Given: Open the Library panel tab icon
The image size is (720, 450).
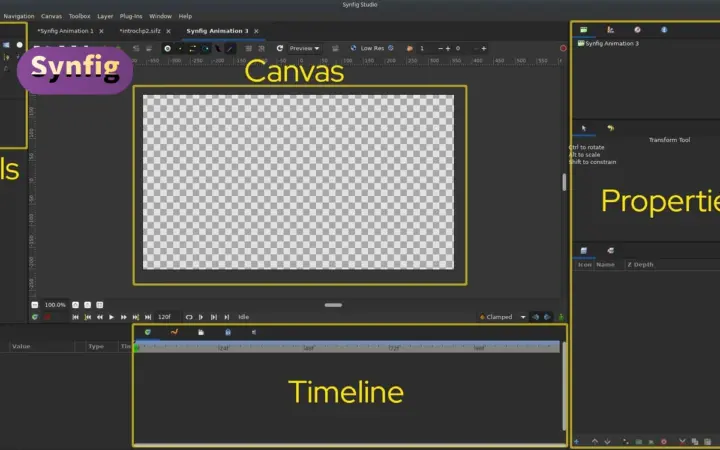Looking at the screenshot, I should click(x=201, y=332).
